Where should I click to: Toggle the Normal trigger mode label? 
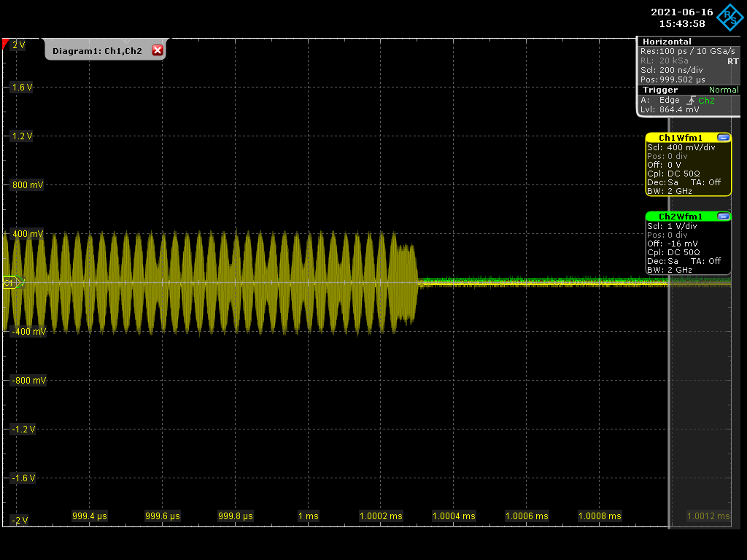[x=724, y=90]
